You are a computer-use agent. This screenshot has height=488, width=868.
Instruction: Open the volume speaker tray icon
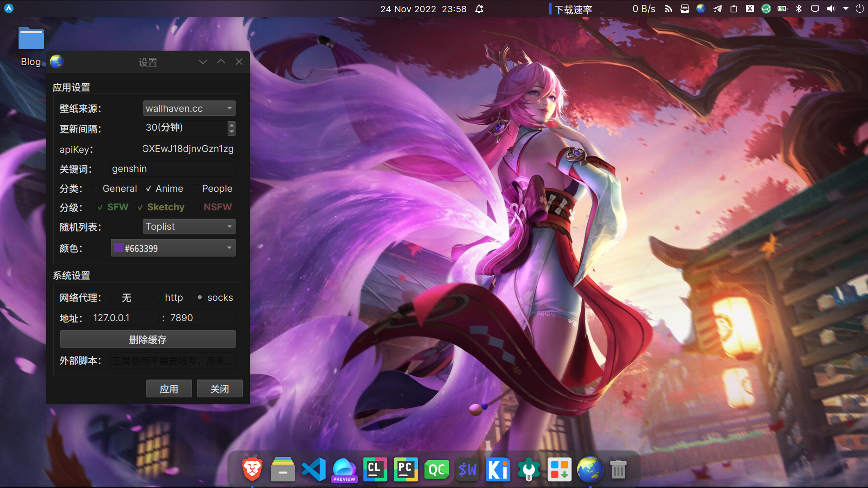tap(831, 9)
